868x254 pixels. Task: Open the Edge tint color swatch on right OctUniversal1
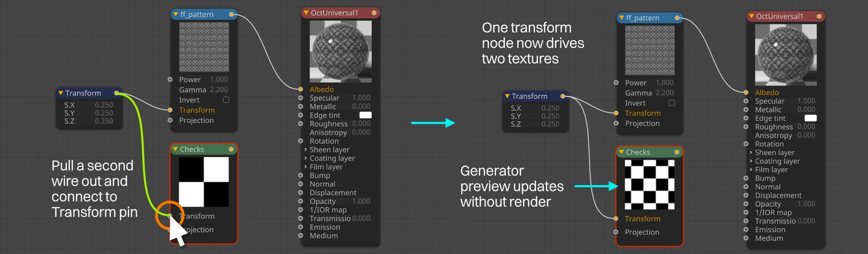pos(811,118)
